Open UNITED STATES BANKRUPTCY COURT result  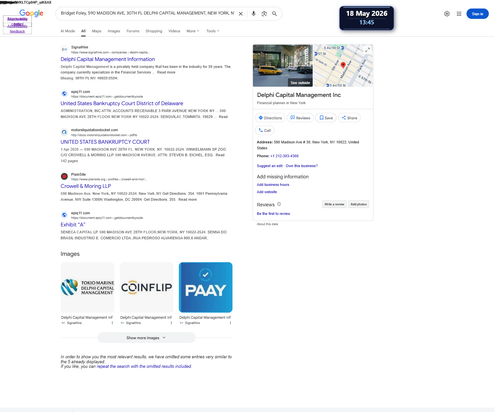tap(105, 142)
